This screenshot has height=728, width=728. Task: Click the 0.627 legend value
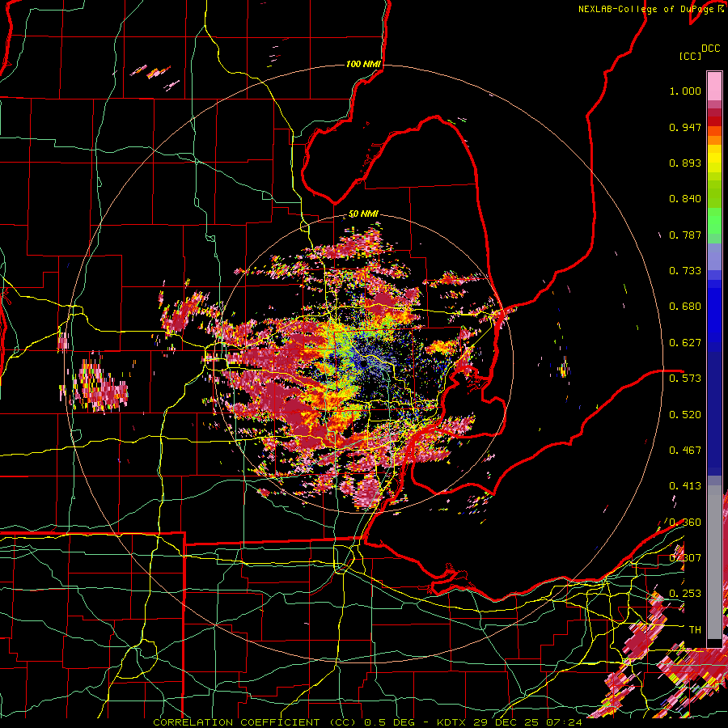tap(685, 343)
